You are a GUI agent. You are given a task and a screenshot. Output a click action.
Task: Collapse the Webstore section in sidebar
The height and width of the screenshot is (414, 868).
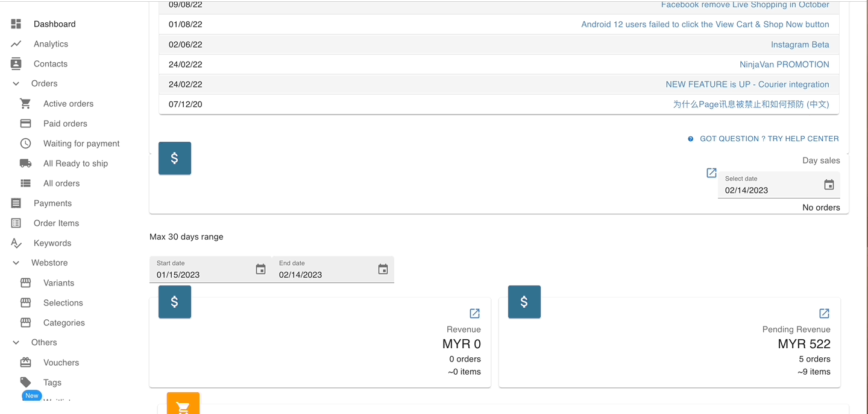click(16, 263)
